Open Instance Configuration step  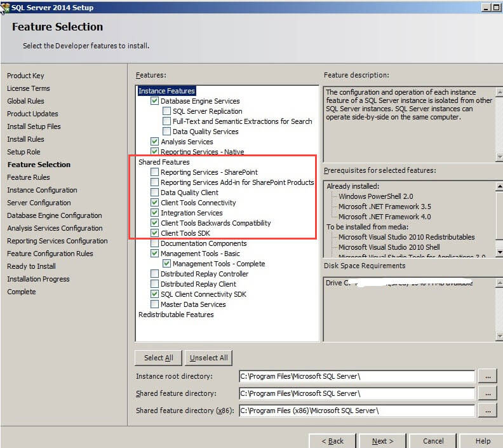42,190
